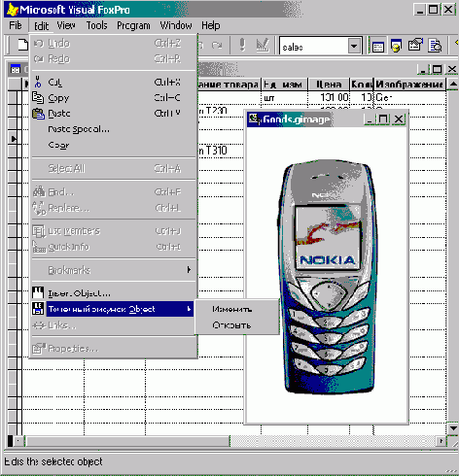Image resolution: width=459 pixels, height=476 pixels.
Task: Click the Run exclamation mark toolbar icon
Action: coord(242,45)
